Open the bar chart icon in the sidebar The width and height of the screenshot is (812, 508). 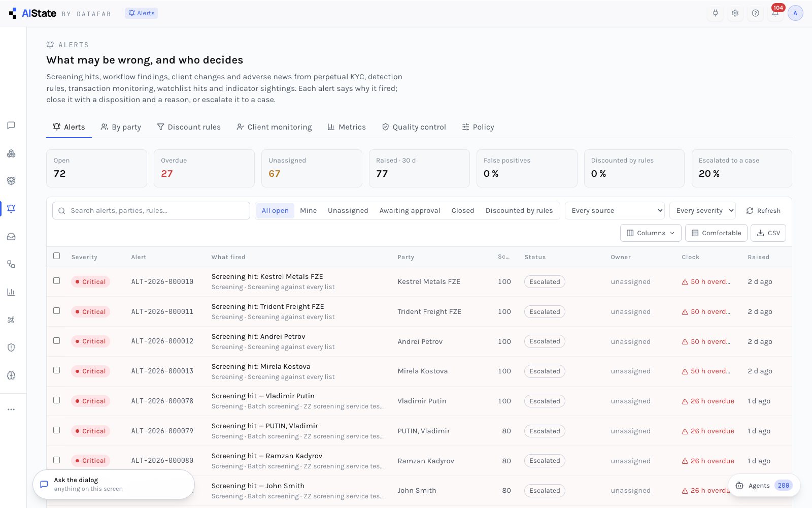pos(11,292)
